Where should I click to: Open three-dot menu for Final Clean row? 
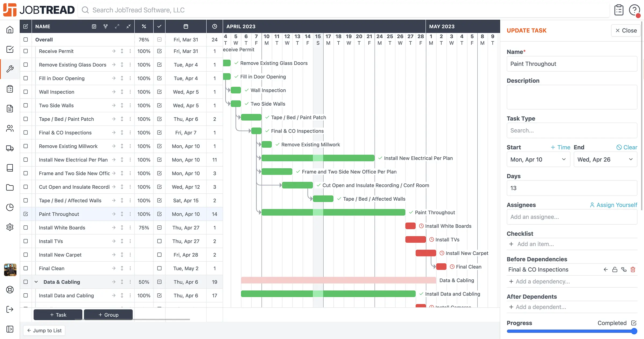click(130, 268)
